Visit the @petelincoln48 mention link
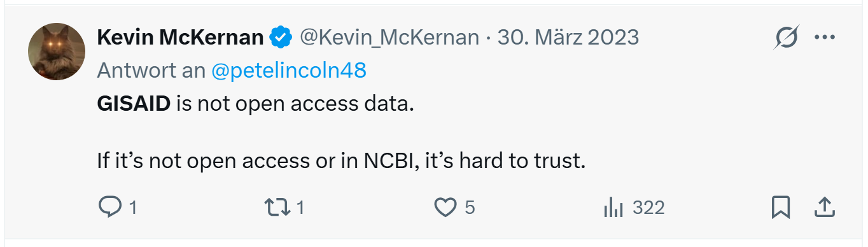Image resolution: width=868 pixels, height=247 pixels. [x=289, y=70]
